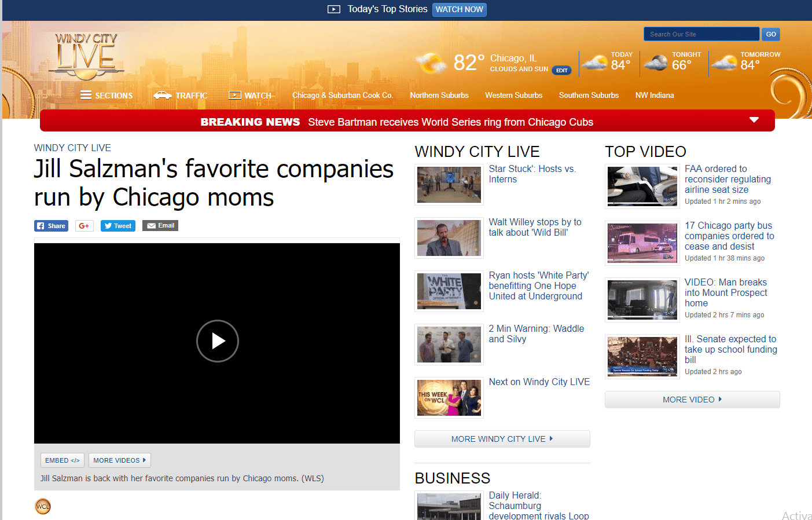812x520 pixels.
Task: Open Daily Herald Schaumburg development headline
Action: tap(539, 506)
